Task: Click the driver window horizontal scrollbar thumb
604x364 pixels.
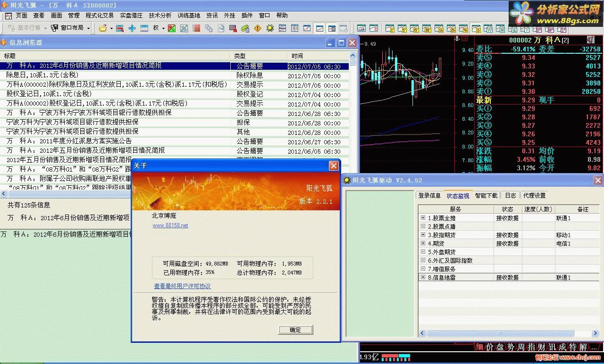Action: point(500,333)
